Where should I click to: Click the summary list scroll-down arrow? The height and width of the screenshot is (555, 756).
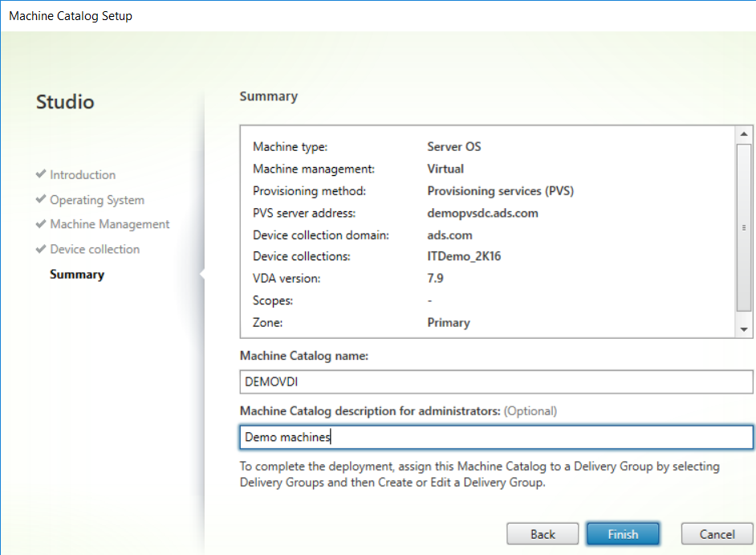pyautogui.click(x=743, y=329)
